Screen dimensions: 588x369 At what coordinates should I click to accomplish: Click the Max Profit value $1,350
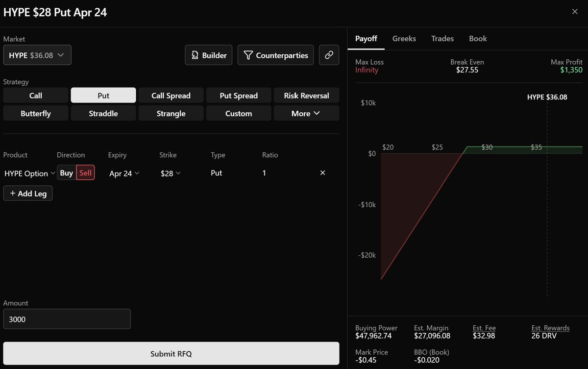[x=571, y=70]
